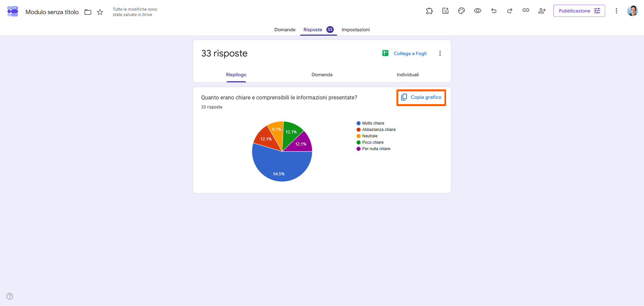
Task: Click the Poco chiare legend entry
Action: coord(370,142)
